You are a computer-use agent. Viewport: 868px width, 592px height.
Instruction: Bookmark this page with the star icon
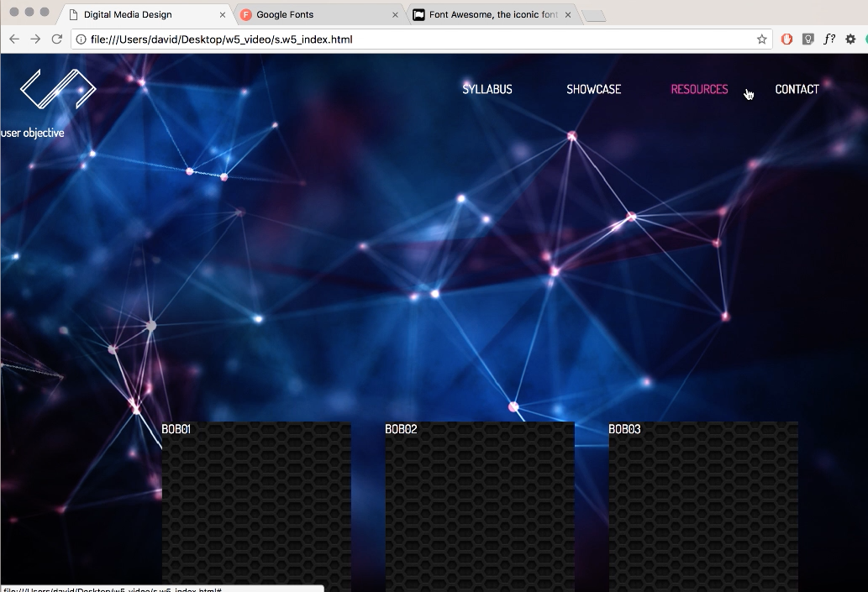[x=761, y=39]
